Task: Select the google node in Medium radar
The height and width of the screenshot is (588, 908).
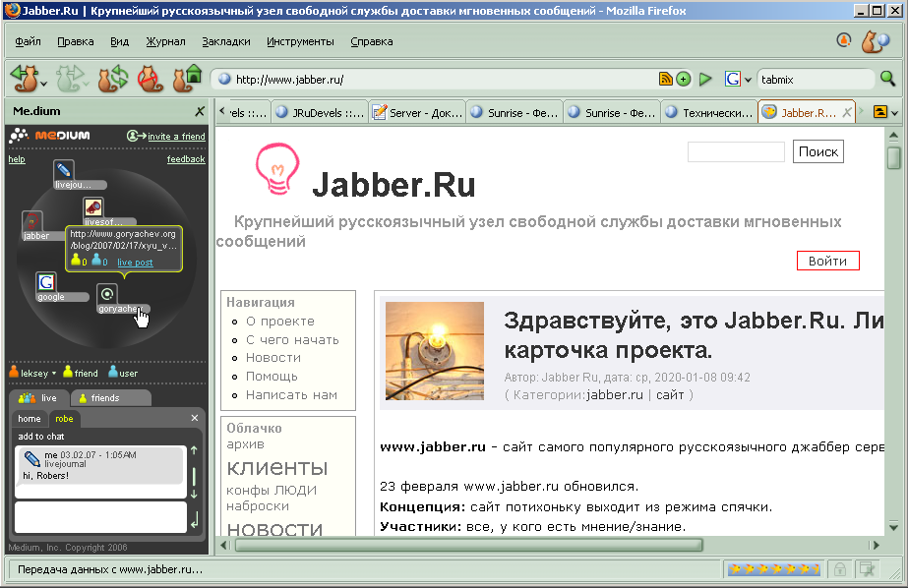Action: pos(46,284)
